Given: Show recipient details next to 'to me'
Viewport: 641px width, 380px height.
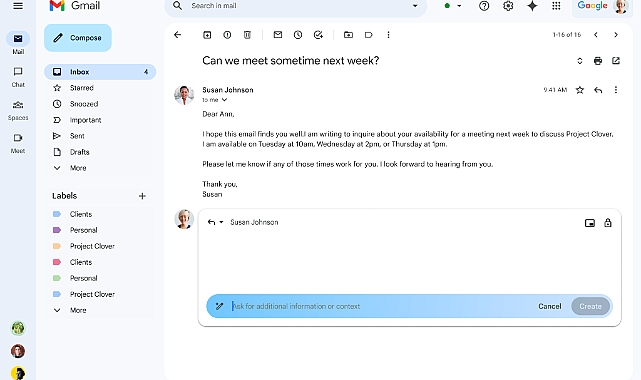Looking at the screenshot, I should [x=224, y=100].
